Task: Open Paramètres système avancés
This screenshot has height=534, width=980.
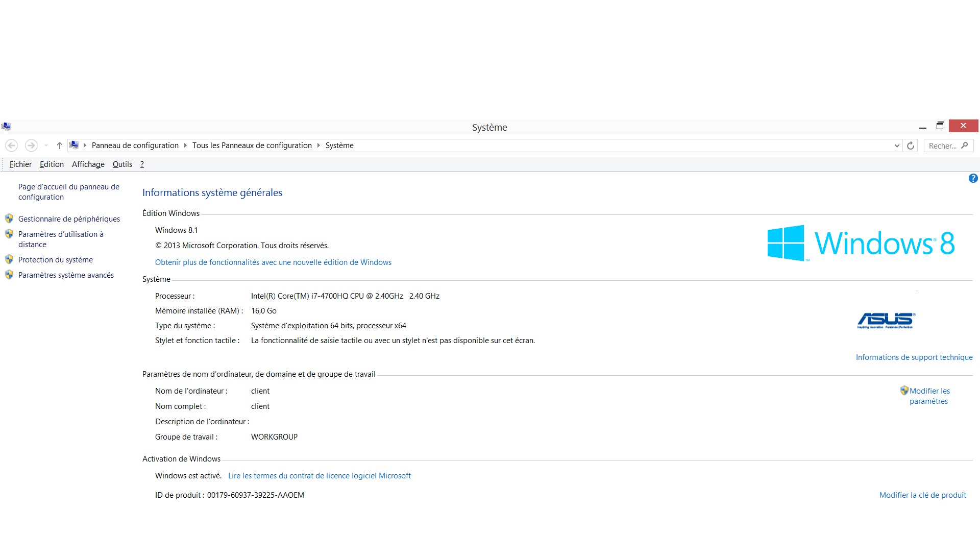Action: point(66,275)
